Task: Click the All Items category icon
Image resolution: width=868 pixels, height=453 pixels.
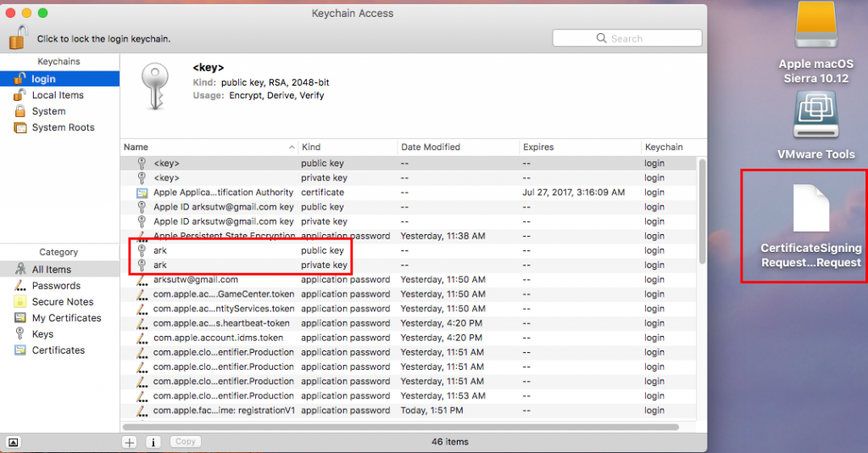Action: pyautogui.click(x=20, y=269)
